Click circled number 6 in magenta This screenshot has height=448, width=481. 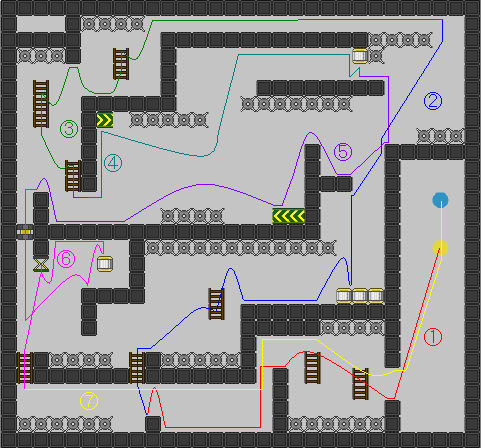66,259
